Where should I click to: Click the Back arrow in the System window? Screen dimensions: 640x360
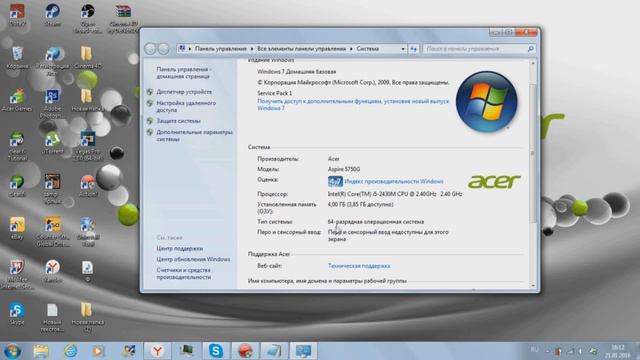[x=150, y=49]
